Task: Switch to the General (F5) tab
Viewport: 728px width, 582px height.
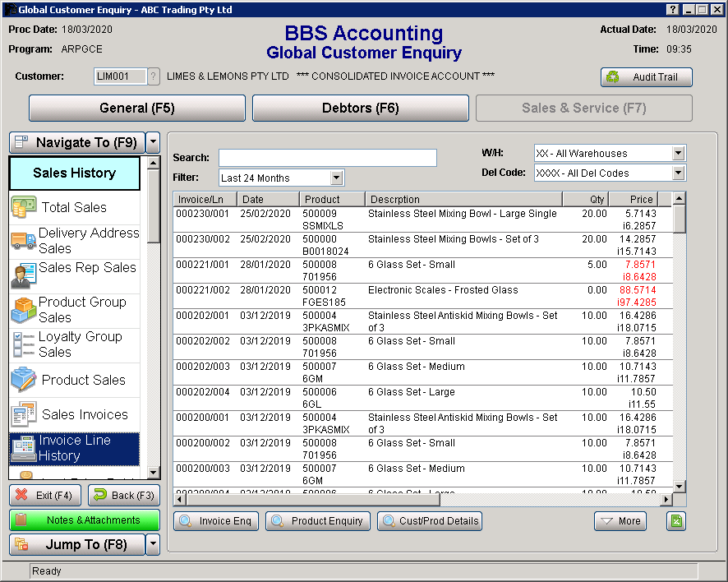Action: (x=136, y=108)
